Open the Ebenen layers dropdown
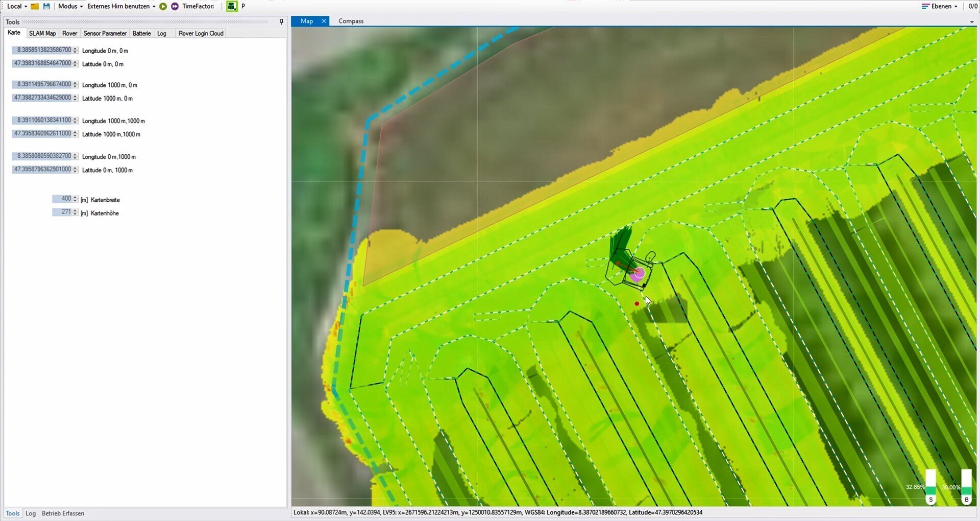Viewport: 980px width, 521px height. tap(939, 6)
